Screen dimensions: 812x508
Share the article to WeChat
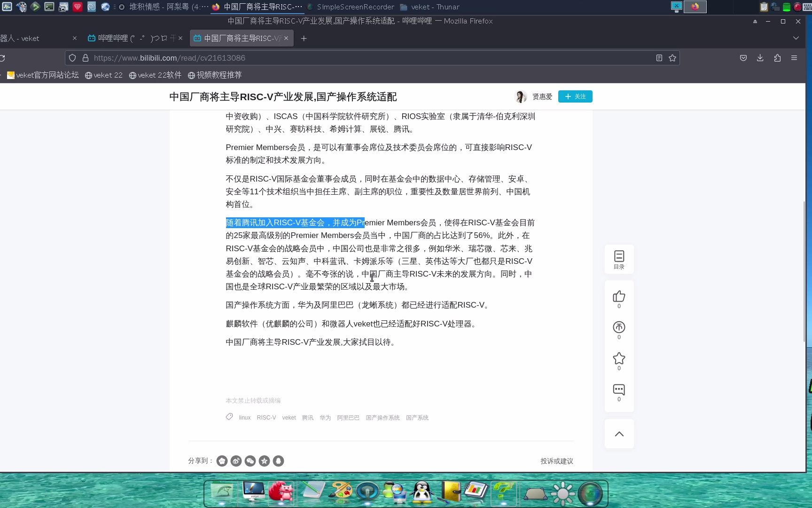point(250,461)
